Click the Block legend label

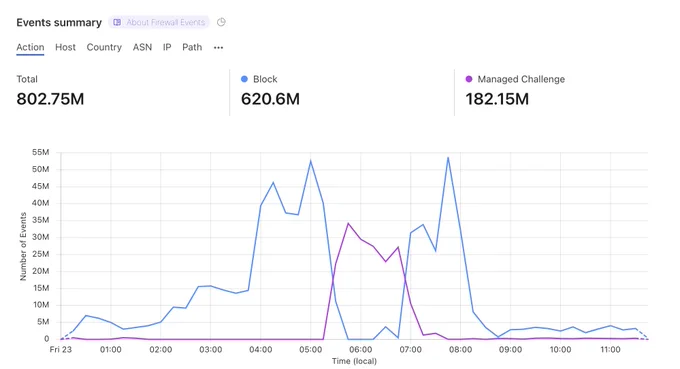(x=265, y=79)
